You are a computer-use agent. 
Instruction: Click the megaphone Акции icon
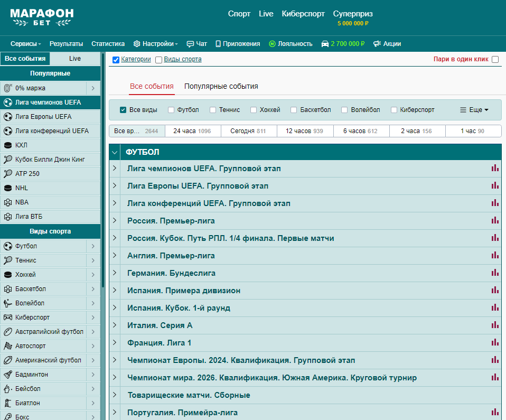[x=377, y=44]
